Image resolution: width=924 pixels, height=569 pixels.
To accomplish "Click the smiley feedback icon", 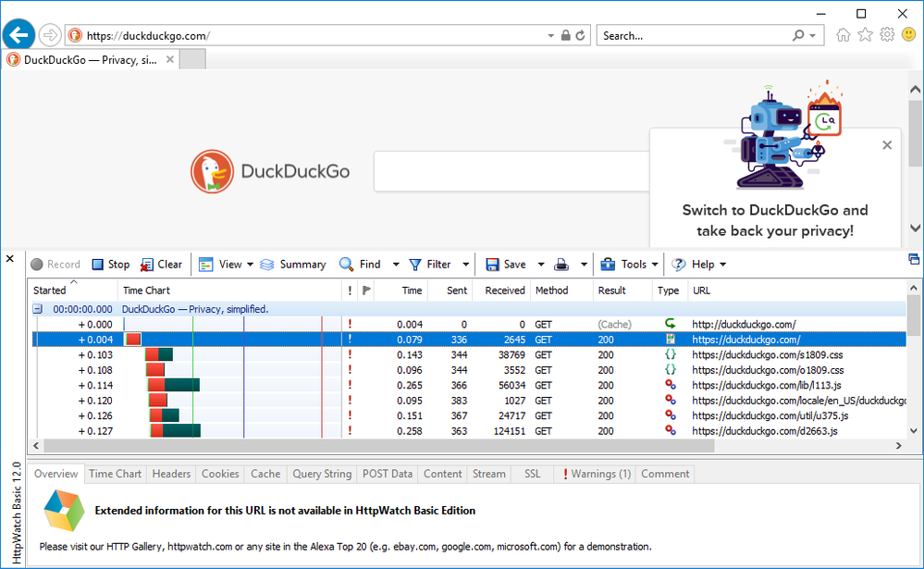I will click(908, 35).
